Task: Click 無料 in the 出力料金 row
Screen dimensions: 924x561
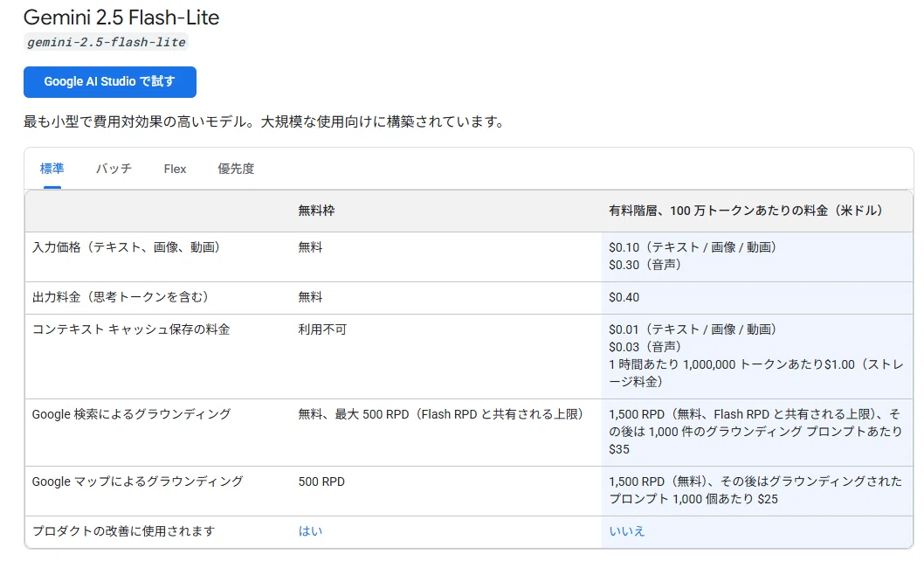Action: (x=310, y=297)
